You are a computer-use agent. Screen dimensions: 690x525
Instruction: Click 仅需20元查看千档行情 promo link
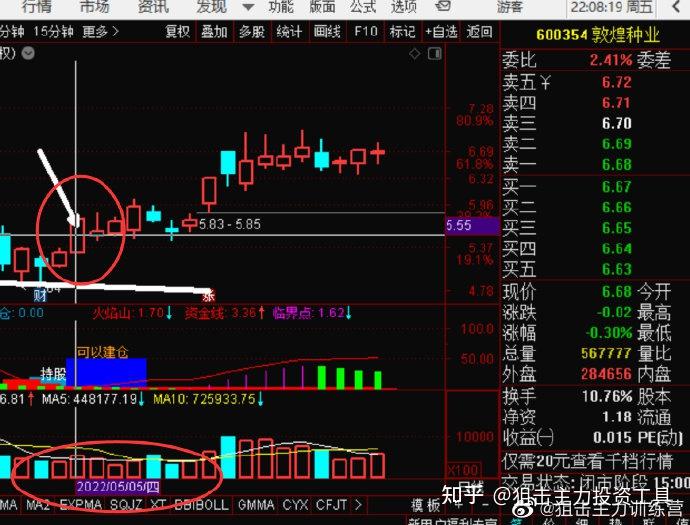coord(587,461)
